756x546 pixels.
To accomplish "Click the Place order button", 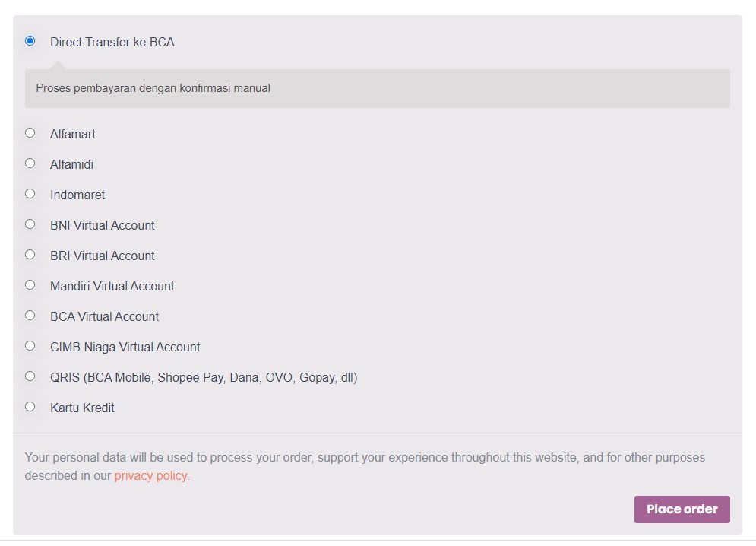I will [x=682, y=509].
